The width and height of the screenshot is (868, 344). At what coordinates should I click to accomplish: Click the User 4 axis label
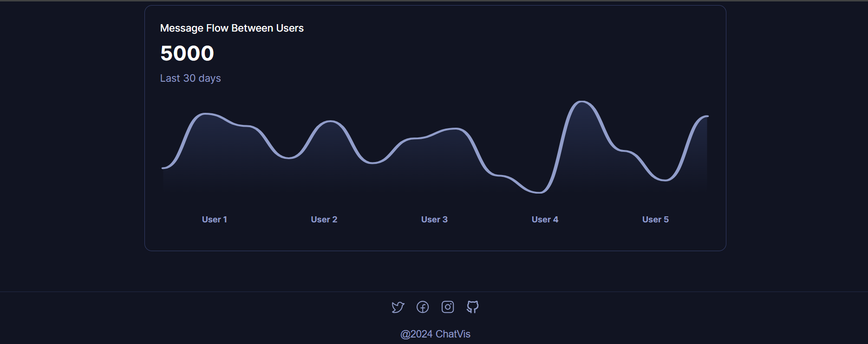click(545, 220)
